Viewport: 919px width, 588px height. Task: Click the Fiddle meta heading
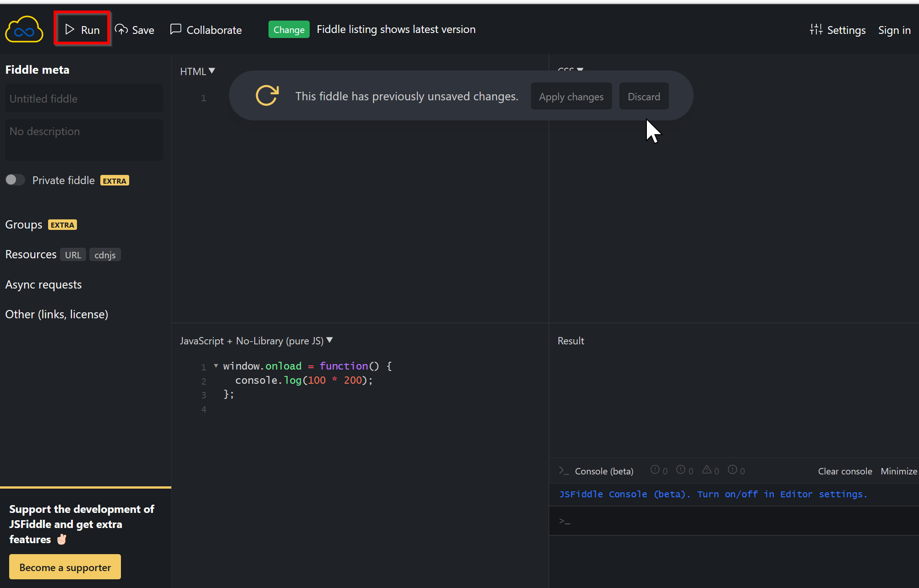[x=37, y=70]
